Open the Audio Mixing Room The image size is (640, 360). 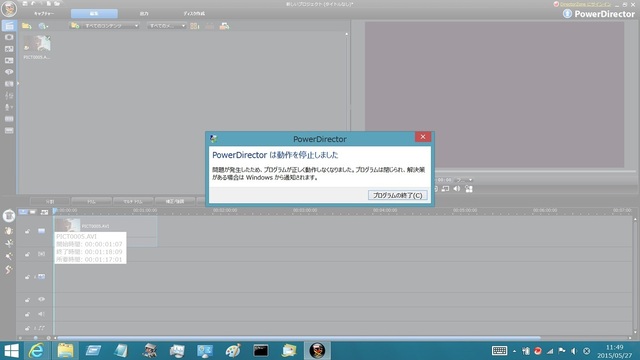pyautogui.click(x=9, y=95)
